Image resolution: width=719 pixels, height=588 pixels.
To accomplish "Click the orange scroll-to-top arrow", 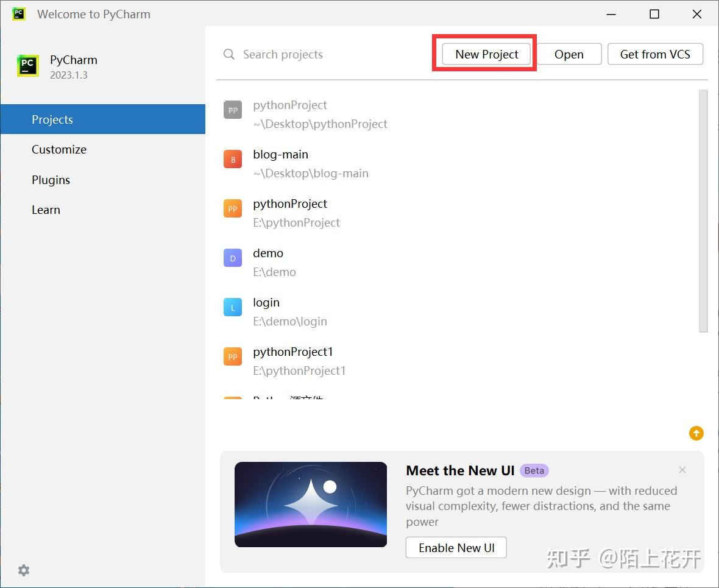I will [x=696, y=433].
